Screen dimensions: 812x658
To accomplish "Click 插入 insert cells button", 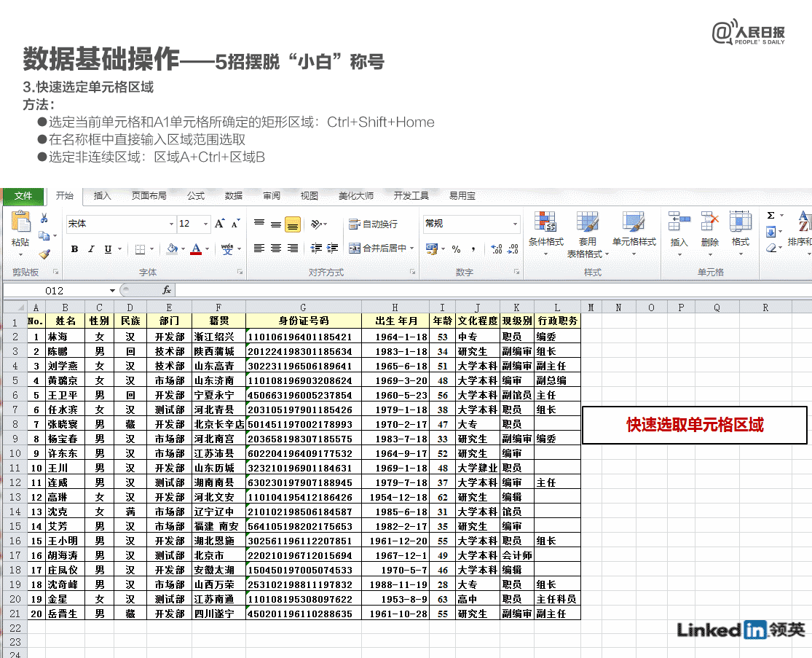I will coord(679,233).
